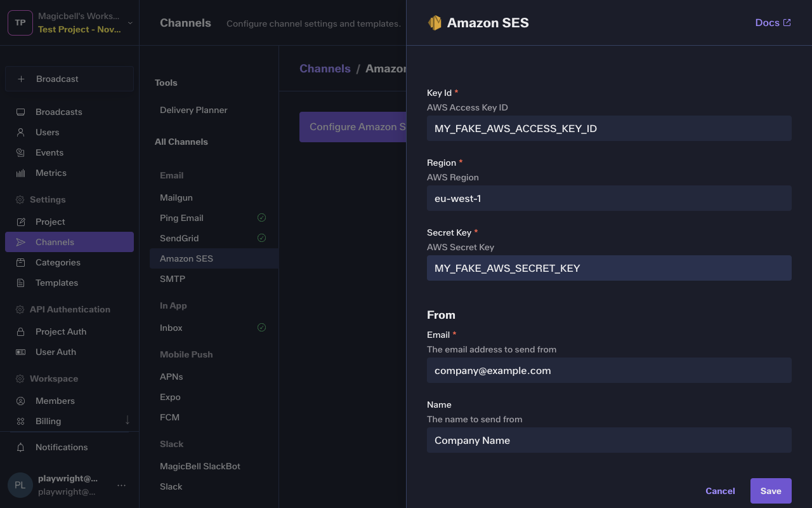Click the Metrics bar chart icon
The image size is (812, 508).
click(x=20, y=173)
